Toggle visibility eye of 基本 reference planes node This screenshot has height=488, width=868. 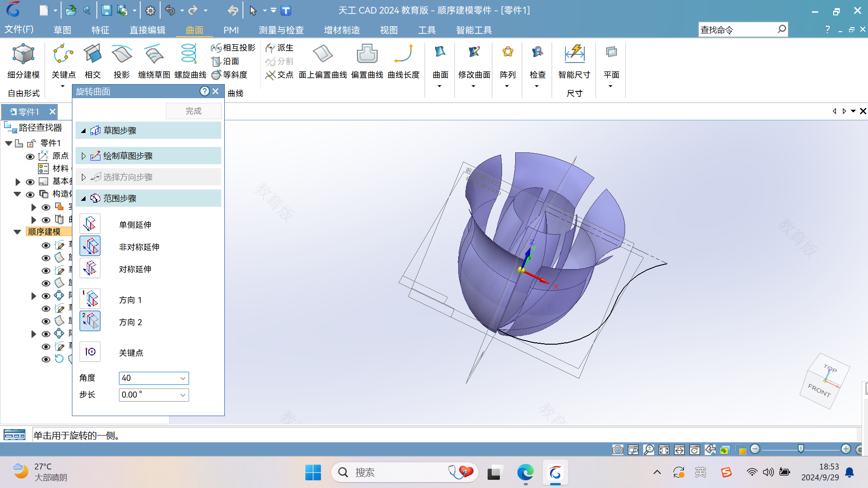pyautogui.click(x=30, y=182)
